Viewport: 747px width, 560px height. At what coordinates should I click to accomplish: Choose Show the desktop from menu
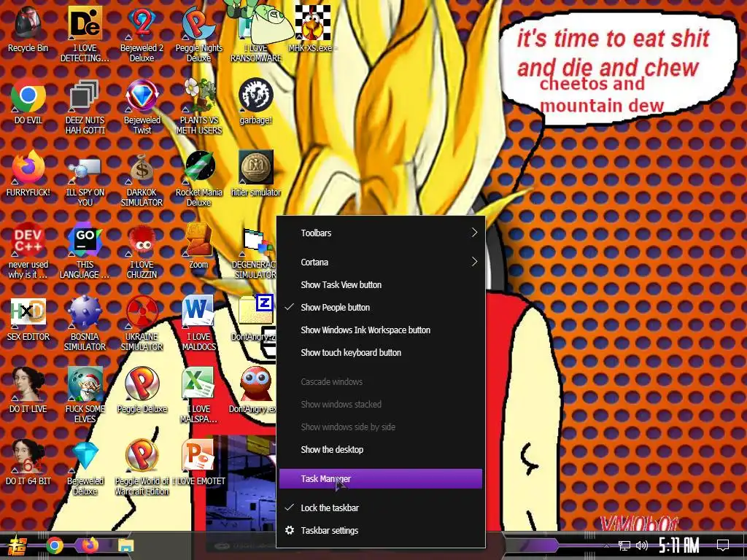point(379,449)
